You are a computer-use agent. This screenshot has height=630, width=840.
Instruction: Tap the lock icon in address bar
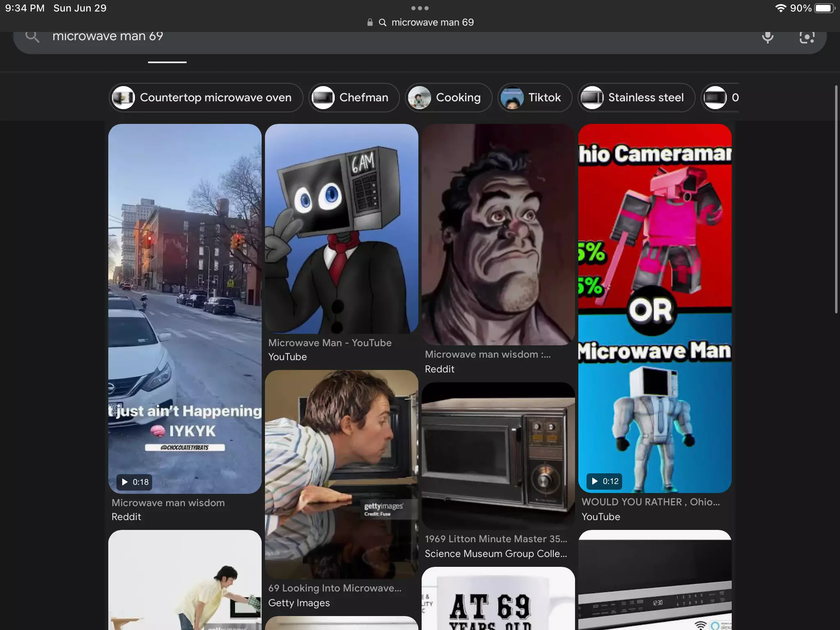(370, 23)
